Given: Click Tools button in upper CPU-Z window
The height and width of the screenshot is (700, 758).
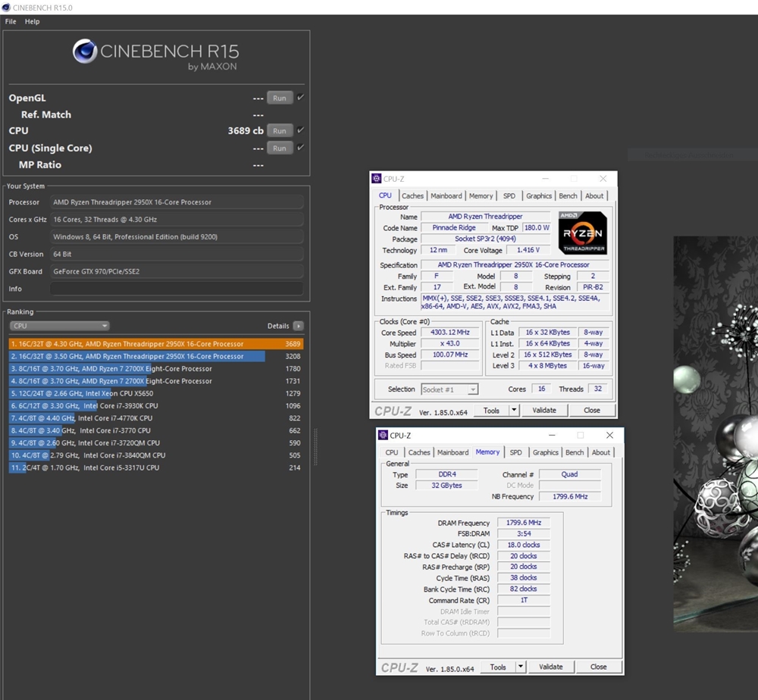Looking at the screenshot, I should point(491,411).
